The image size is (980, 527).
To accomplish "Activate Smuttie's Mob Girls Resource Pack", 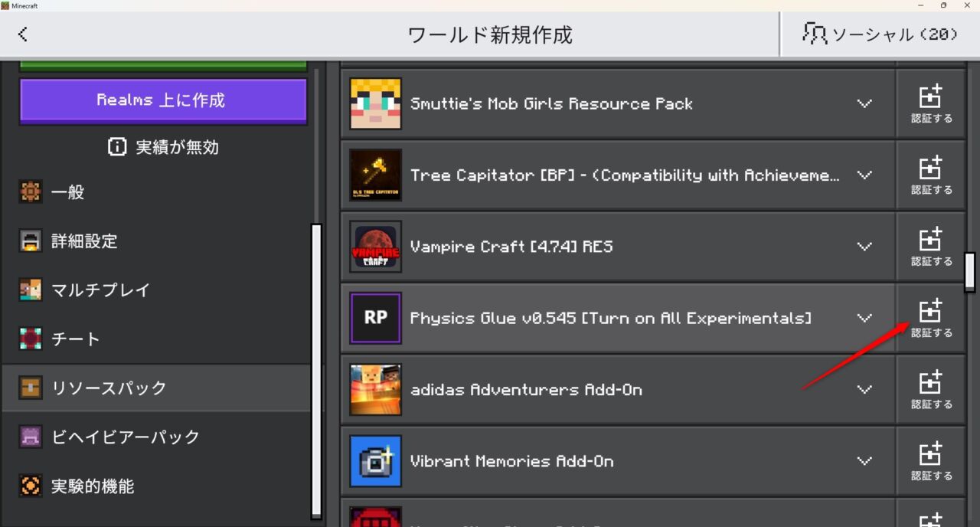I will tap(931, 103).
